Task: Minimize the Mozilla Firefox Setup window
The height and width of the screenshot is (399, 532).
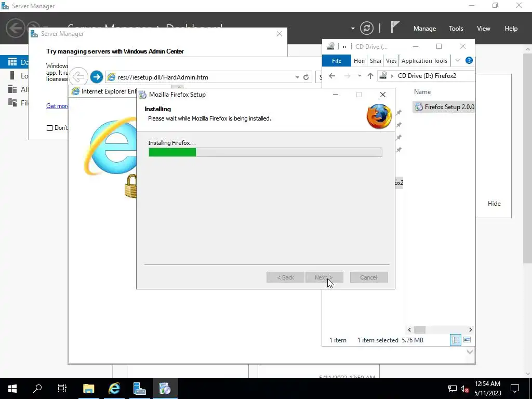Action: 336,95
